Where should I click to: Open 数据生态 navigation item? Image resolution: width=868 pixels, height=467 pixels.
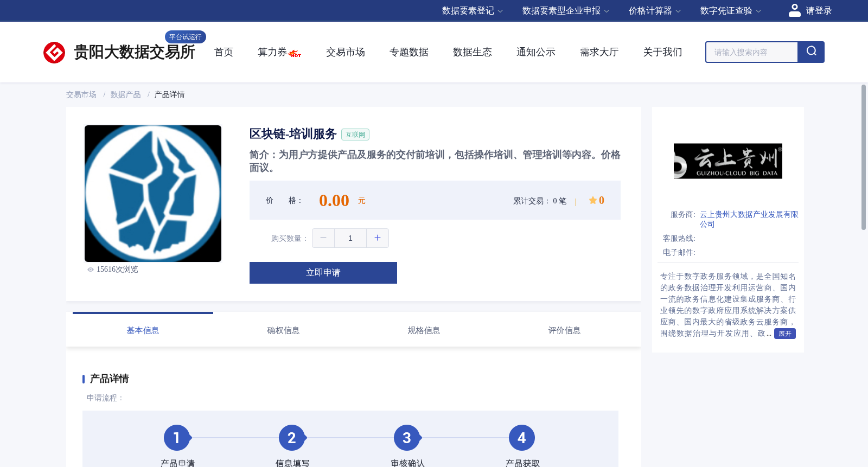pos(473,52)
